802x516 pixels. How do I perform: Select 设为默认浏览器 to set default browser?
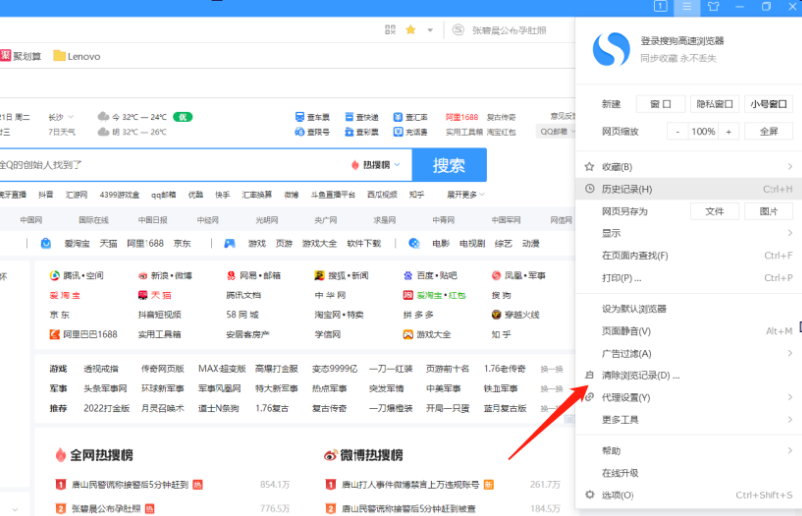pyautogui.click(x=634, y=309)
